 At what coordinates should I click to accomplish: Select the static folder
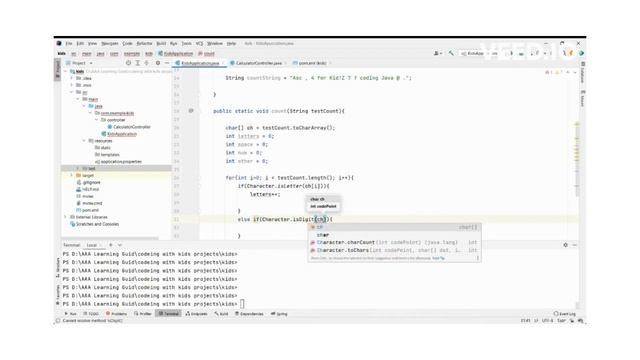click(x=102, y=148)
